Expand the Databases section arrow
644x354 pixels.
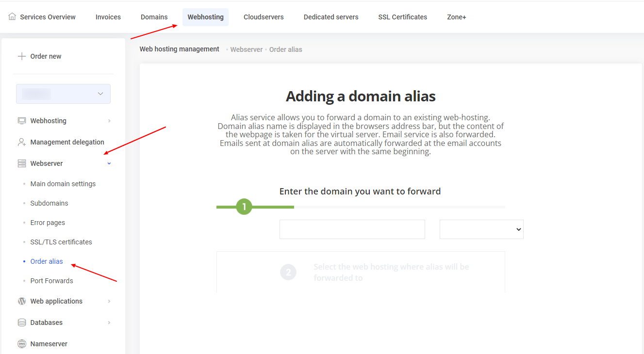(109, 322)
